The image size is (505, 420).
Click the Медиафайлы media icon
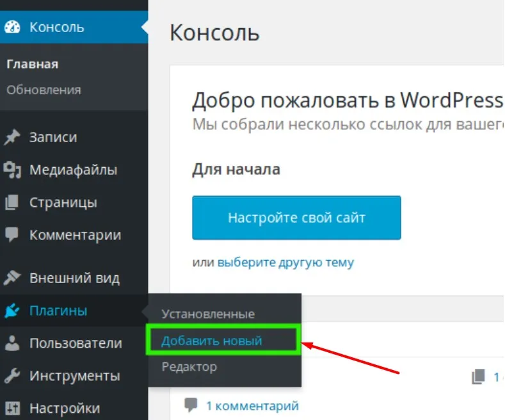12,170
